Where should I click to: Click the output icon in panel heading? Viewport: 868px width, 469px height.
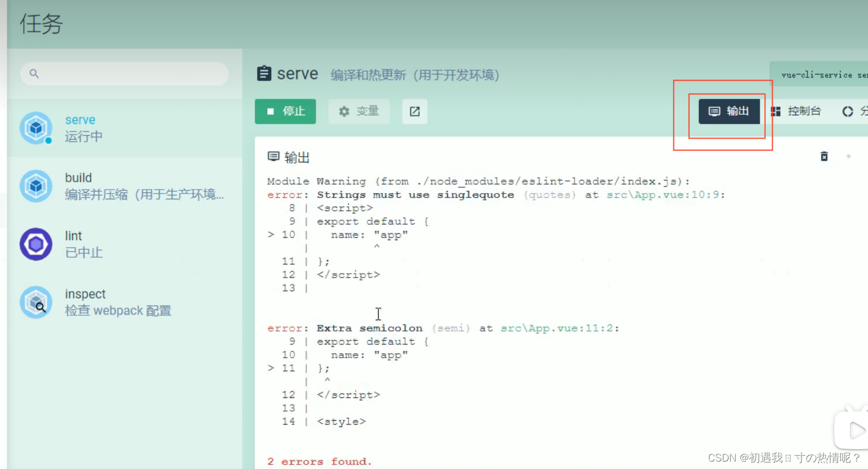point(273,156)
